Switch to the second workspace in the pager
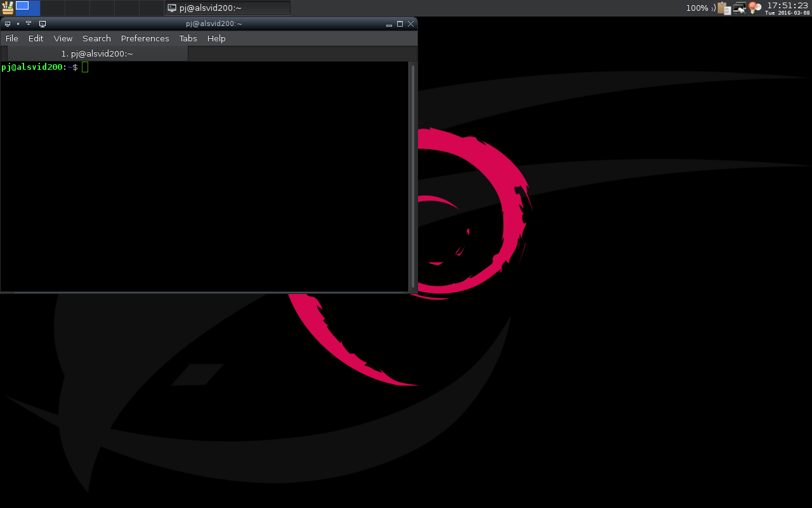Viewport: 812px width, 508px height. click(x=52, y=8)
